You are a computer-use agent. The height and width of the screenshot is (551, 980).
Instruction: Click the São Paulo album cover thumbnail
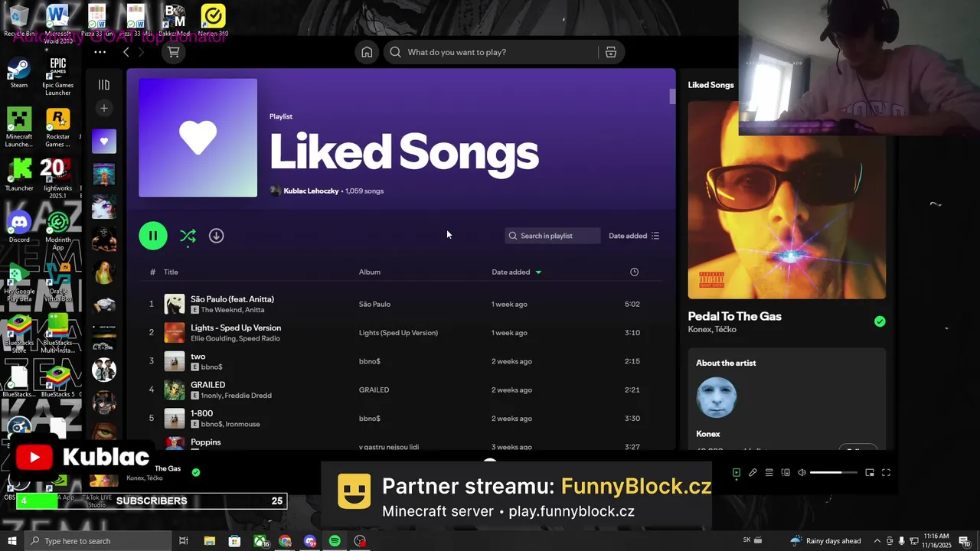[175, 304]
